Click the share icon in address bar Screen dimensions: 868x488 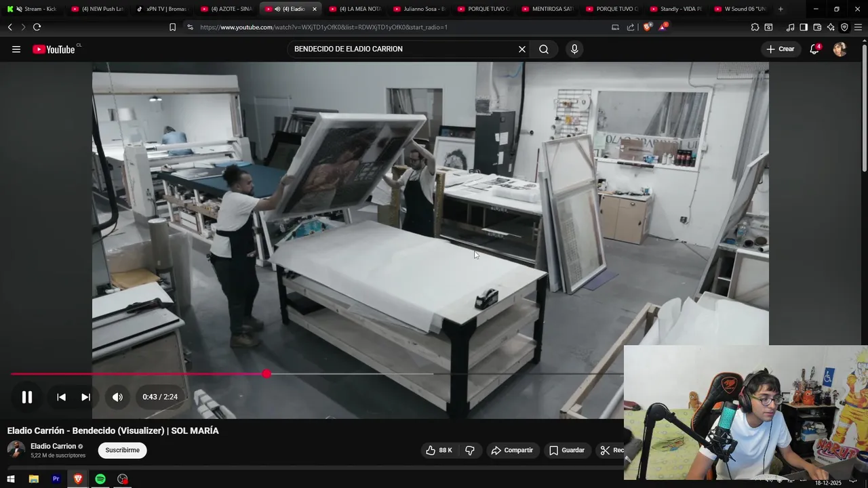(631, 27)
